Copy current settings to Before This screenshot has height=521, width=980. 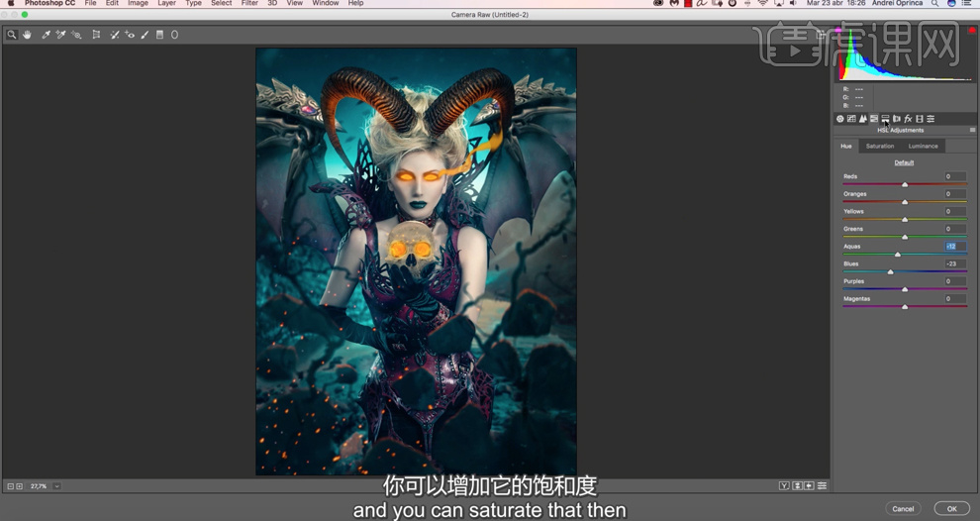pyautogui.click(x=810, y=485)
